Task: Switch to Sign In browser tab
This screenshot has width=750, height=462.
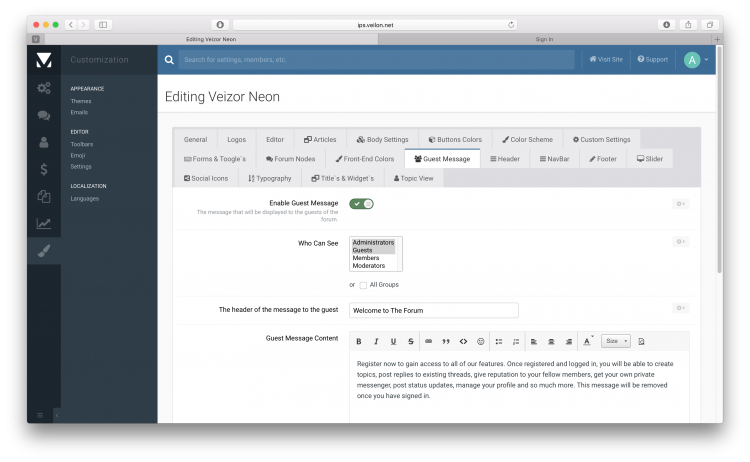Action: [544, 39]
